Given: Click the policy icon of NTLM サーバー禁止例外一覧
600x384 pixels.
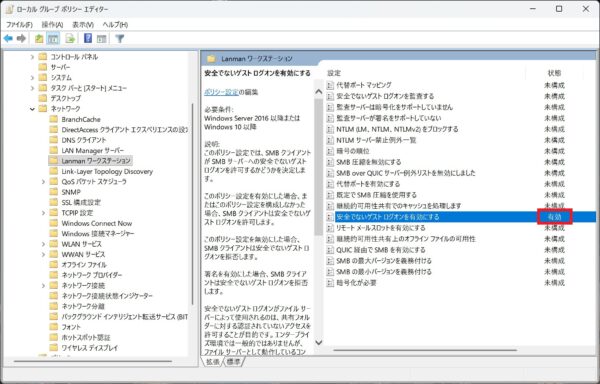Looking at the screenshot, I should pyautogui.click(x=330, y=140).
